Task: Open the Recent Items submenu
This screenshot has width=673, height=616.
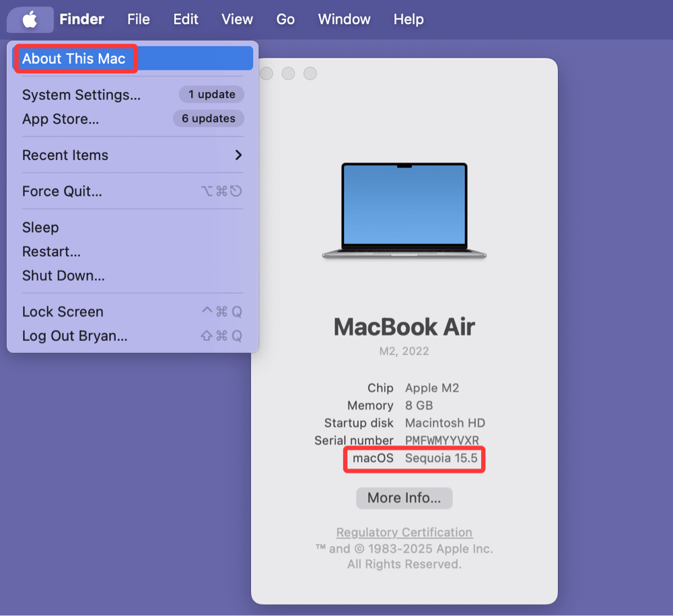Action: pos(133,155)
